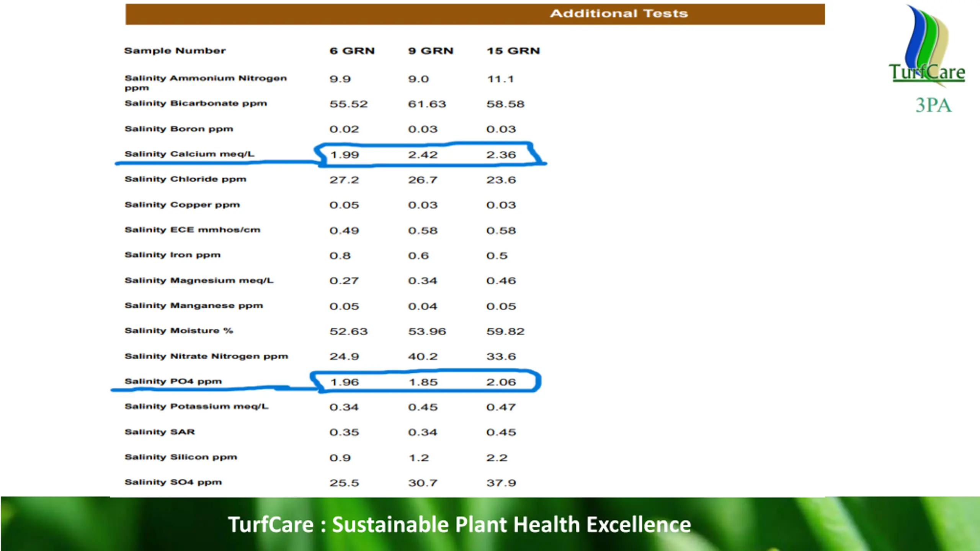Select the 15 GRN column header
The image size is (980, 551).
(x=513, y=51)
